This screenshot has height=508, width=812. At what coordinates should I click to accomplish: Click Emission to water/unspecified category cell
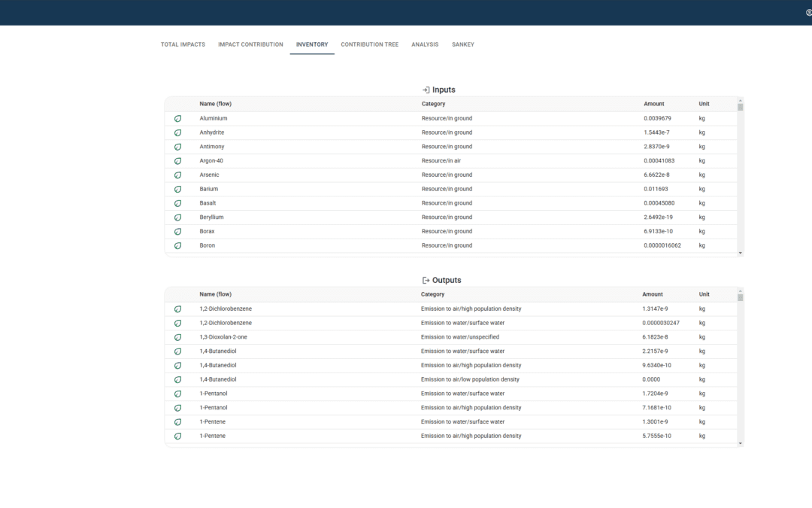point(460,337)
